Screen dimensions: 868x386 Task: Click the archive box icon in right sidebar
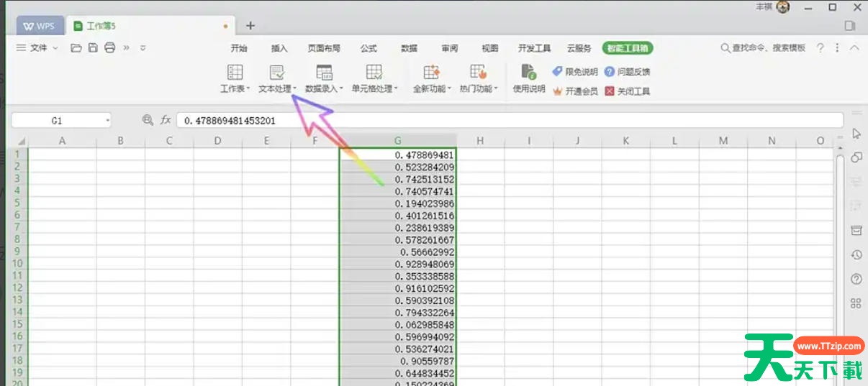[x=856, y=230]
